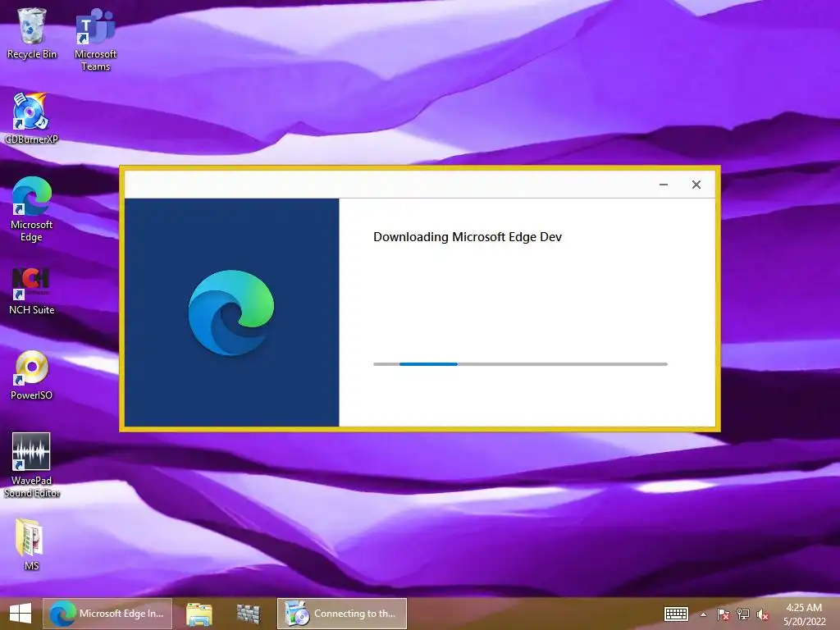Image resolution: width=840 pixels, height=630 pixels.
Task: Select the PowerISO desktop shortcut
Action: (x=32, y=376)
